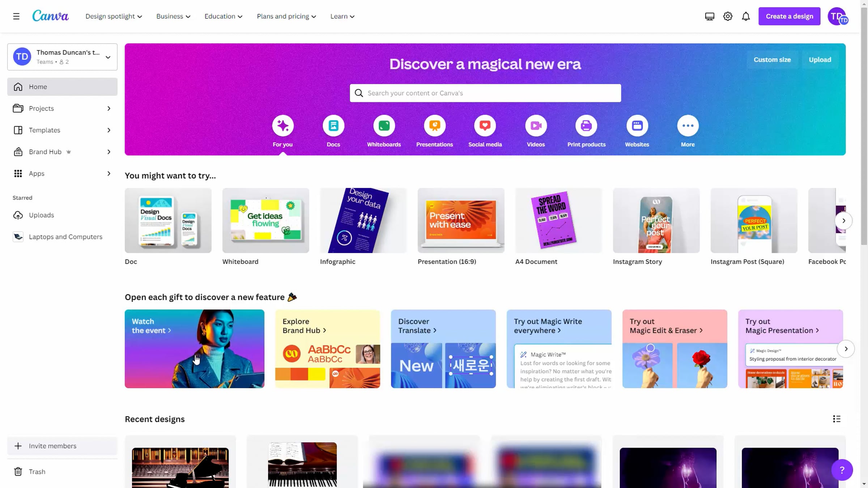Open the settings gear icon

pos(728,16)
